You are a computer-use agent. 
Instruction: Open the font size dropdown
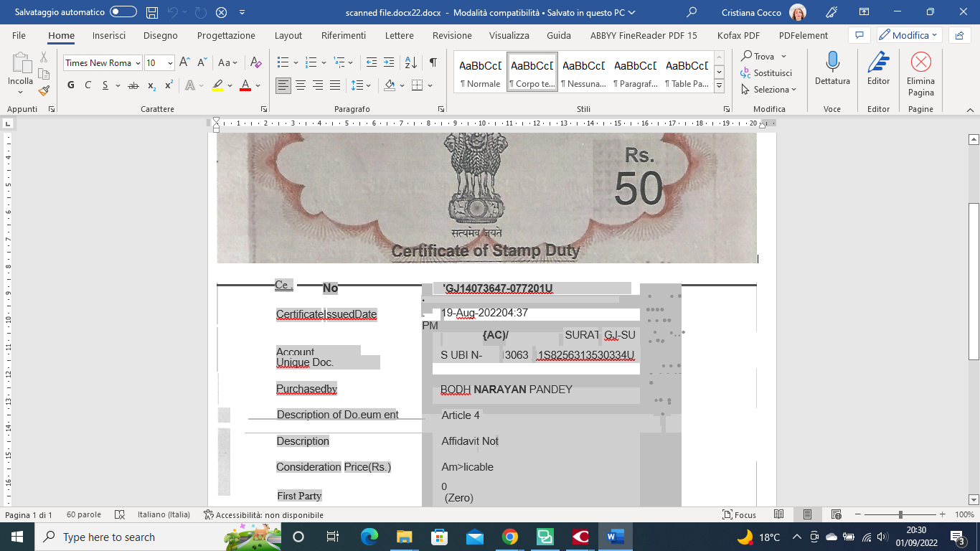click(170, 63)
